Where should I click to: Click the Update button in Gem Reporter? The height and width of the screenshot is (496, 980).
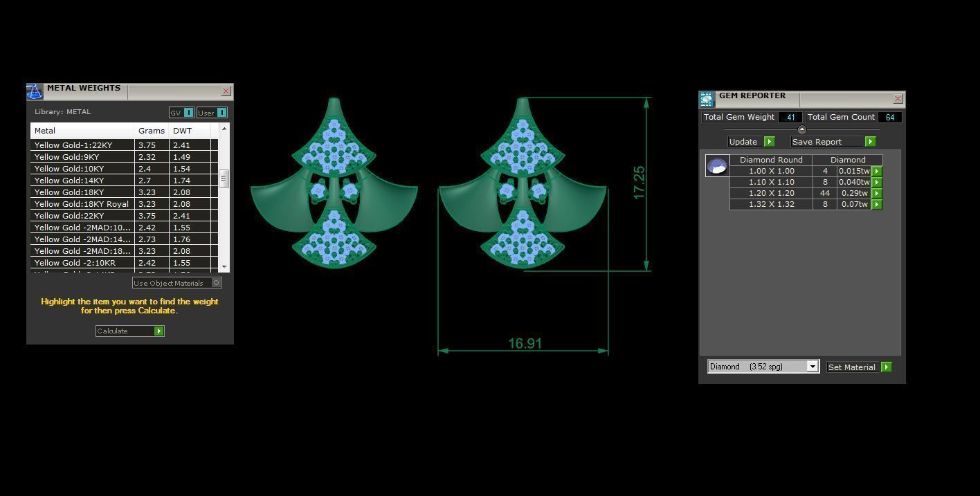(x=751, y=141)
